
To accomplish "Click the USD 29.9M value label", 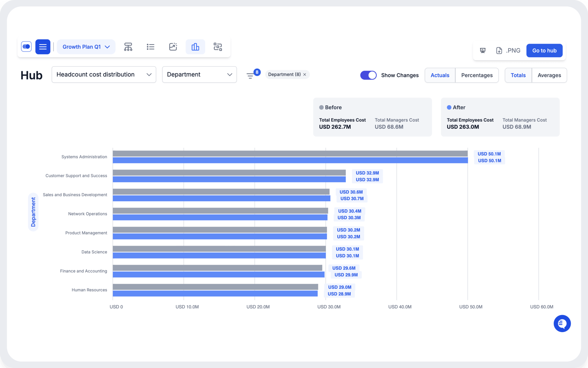I will pos(346,275).
